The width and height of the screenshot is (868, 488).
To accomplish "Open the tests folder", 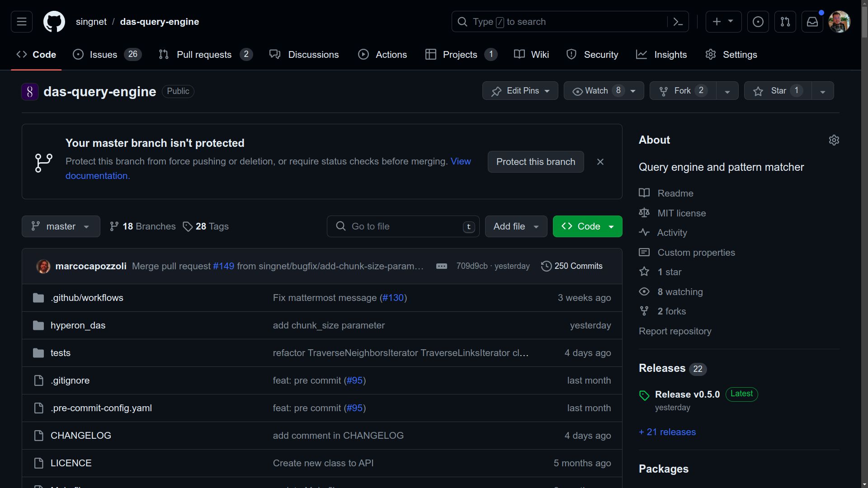I will [61, 353].
